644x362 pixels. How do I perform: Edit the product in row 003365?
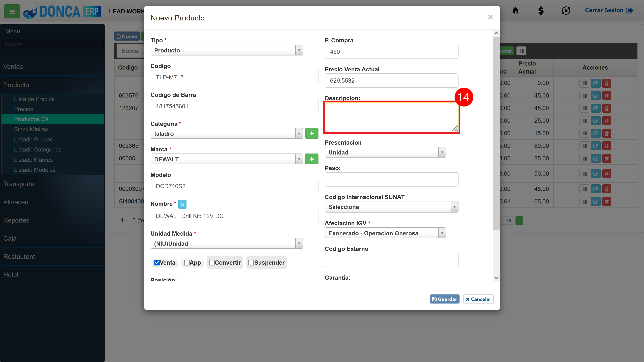(x=596, y=146)
